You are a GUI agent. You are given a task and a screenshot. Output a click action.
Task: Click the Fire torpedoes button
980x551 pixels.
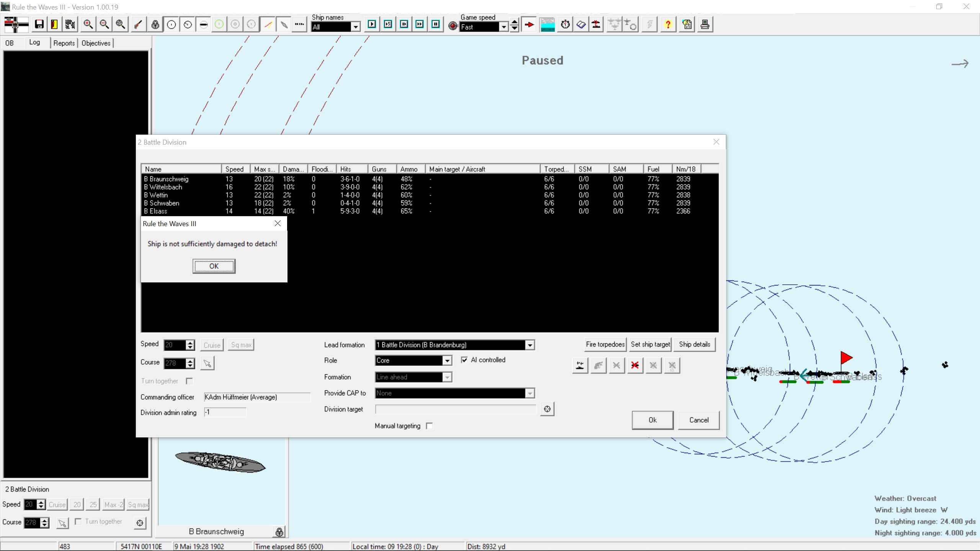coord(605,344)
